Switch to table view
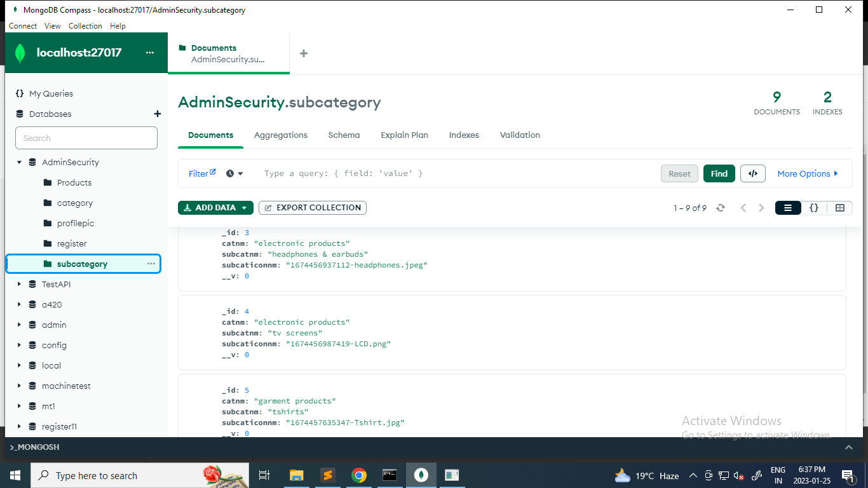 click(x=839, y=208)
